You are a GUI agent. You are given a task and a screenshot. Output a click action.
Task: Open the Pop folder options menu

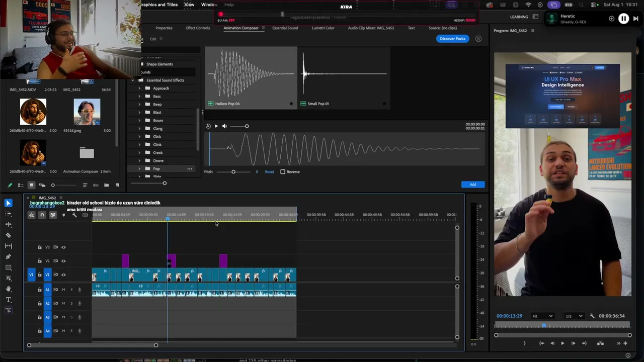(x=190, y=169)
